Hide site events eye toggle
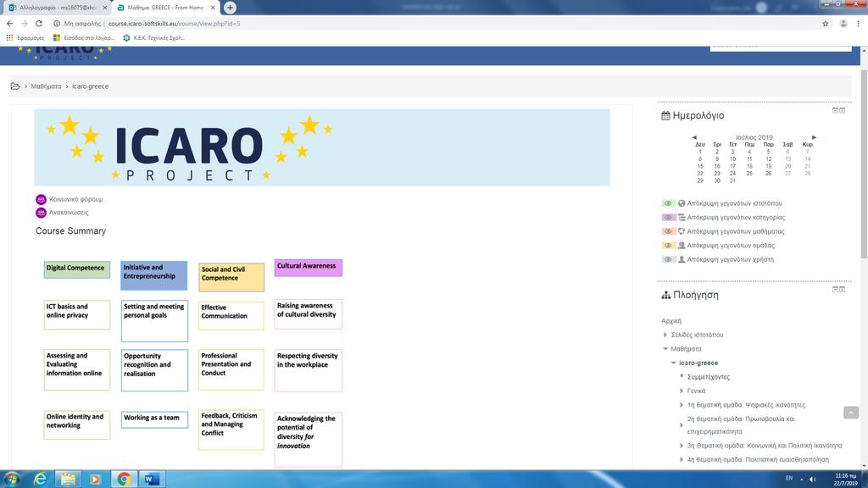Screen dimensions: 868x488 tap(668, 203)
